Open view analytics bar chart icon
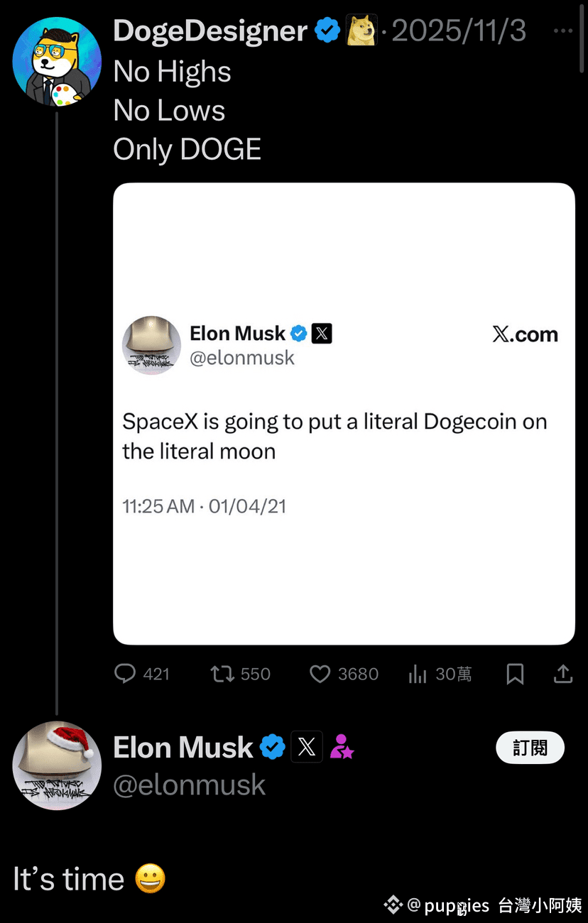588x923 pixels. (418, 674)
